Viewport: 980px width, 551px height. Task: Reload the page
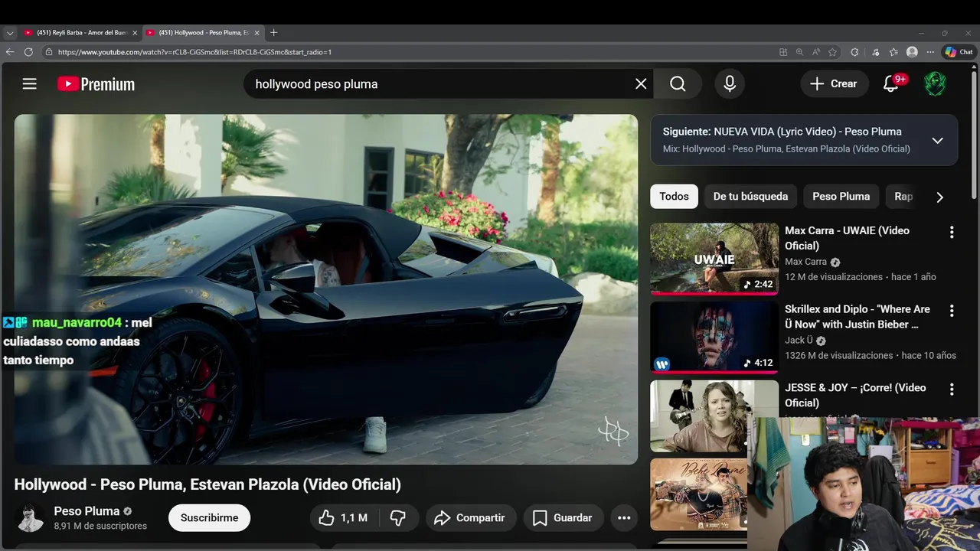(28, 52)
